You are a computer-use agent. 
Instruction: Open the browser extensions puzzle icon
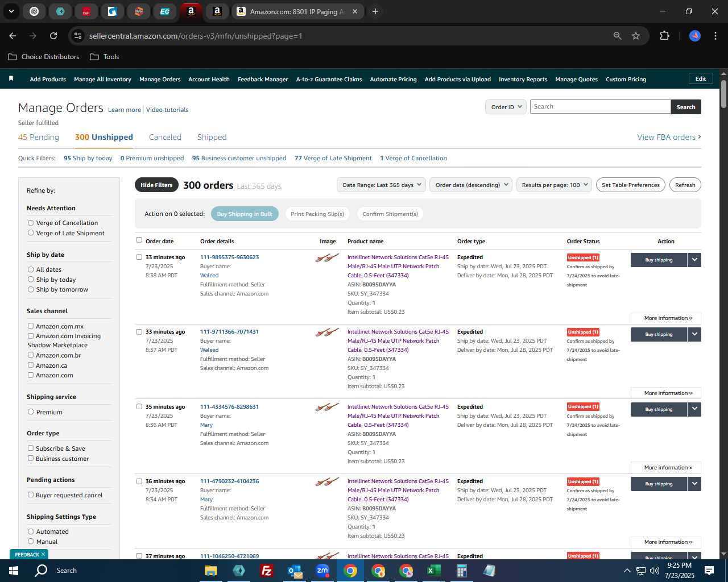(664, 36)
